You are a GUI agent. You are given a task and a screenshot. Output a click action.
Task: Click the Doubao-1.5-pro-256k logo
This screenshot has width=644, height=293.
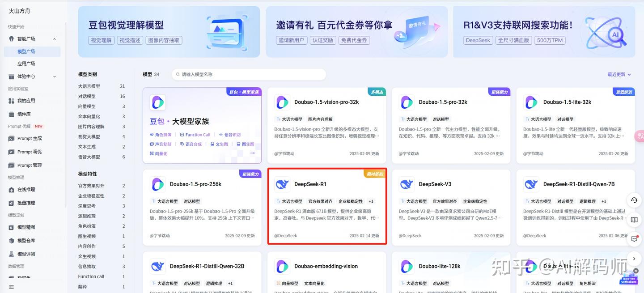click(x=158, y=184)
